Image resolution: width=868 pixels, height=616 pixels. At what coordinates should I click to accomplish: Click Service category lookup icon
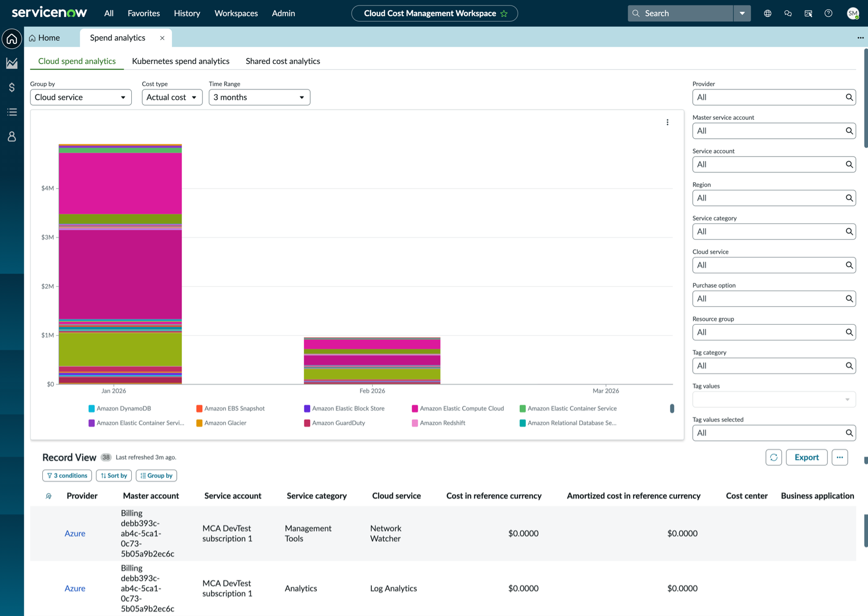point(849,232)
